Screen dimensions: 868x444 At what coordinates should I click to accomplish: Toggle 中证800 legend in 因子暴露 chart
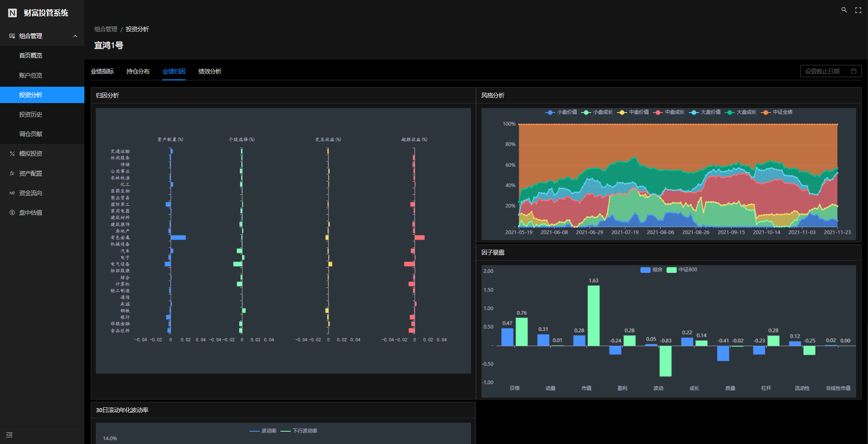[682, 270]
